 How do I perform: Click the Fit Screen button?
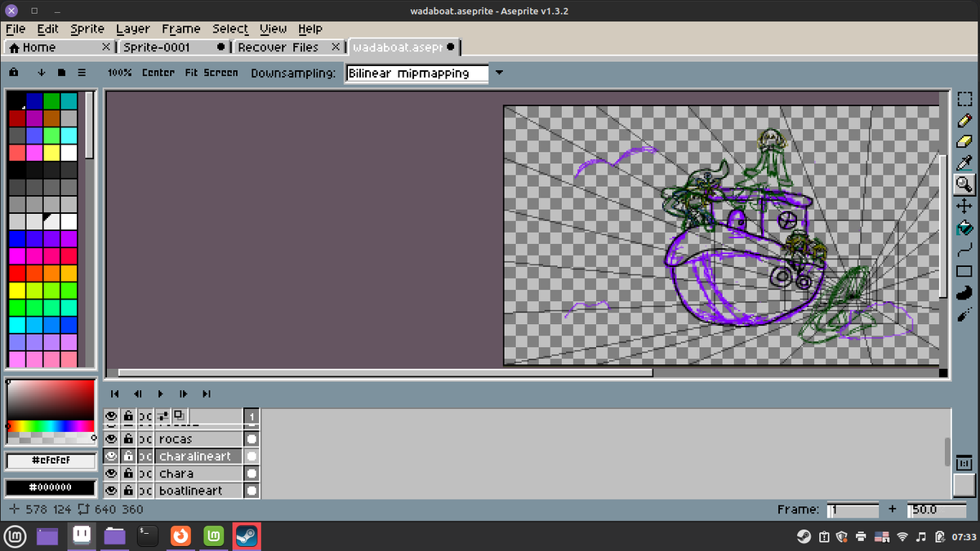[212, 73]
